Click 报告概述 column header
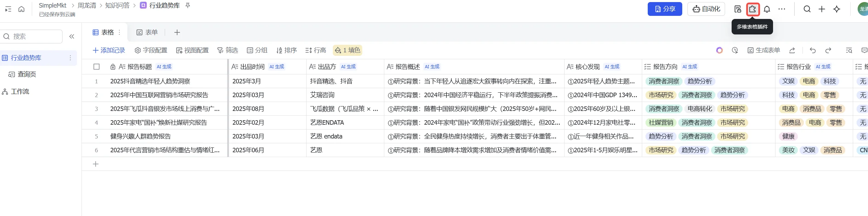This screenshot has height=216, width=868. point(474,67)
